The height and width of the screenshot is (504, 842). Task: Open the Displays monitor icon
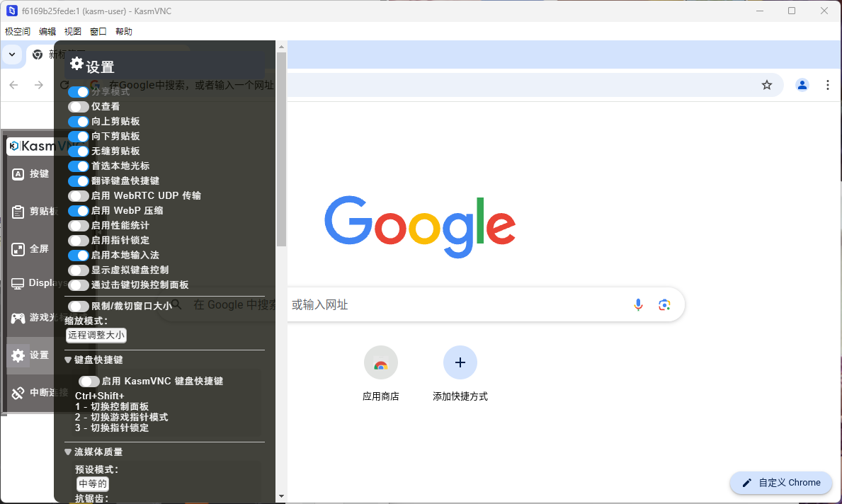(18, 283)
